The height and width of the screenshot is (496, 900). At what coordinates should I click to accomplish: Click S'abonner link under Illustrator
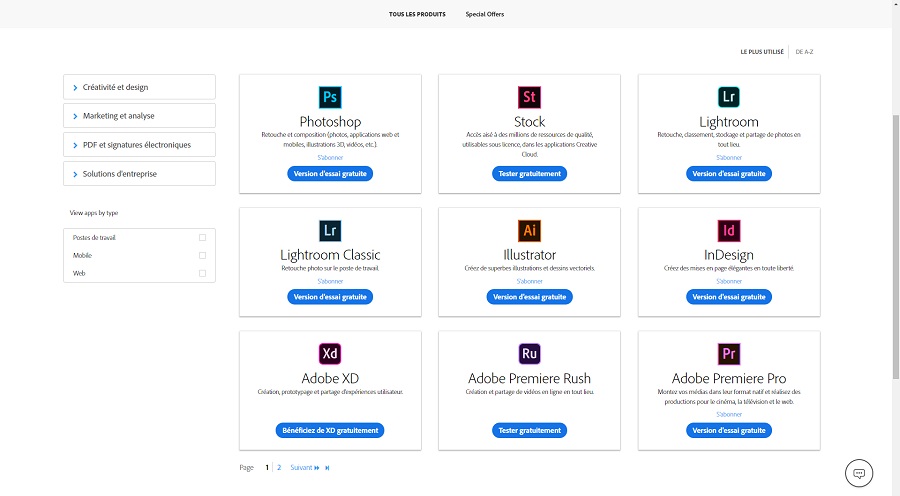[x=529, y=281]
